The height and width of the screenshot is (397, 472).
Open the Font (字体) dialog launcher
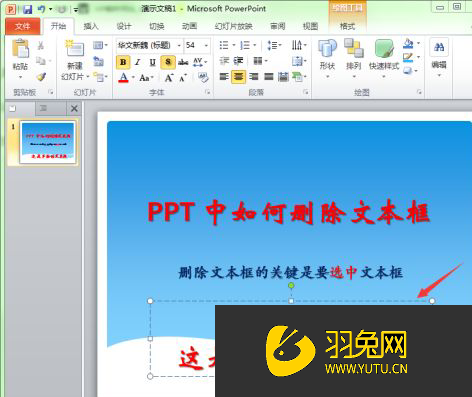208,92
